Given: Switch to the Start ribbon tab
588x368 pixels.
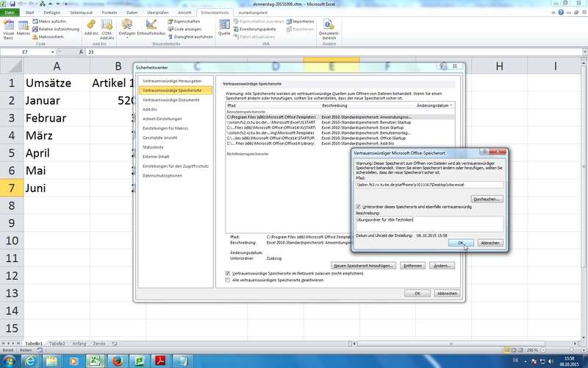Looking at the screenshot, I should pyautogui.click(x=29, y=13).
